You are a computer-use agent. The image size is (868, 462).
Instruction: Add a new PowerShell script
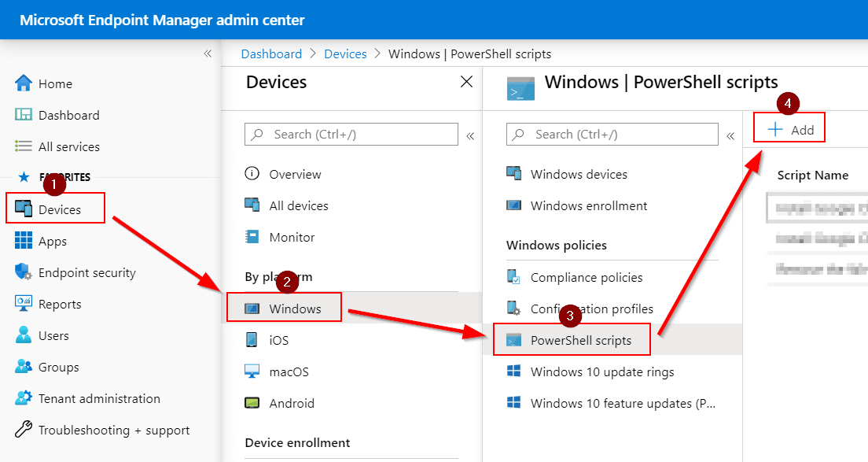[790, 130]
